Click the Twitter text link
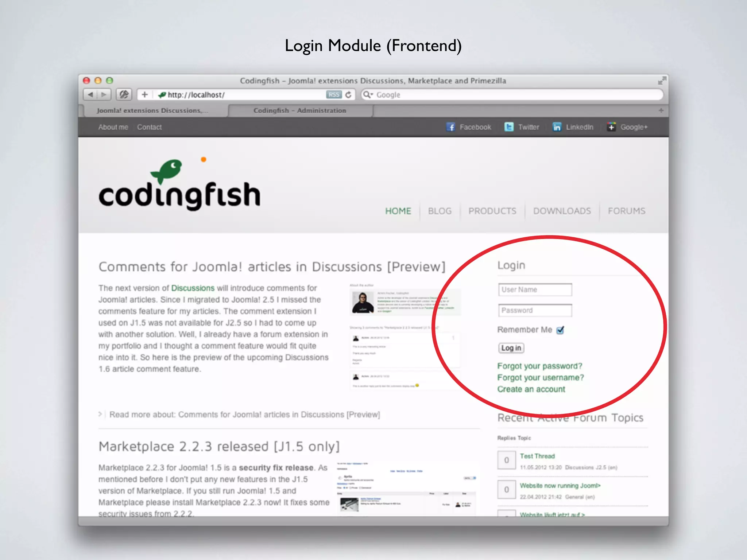747x560 pixels. 529,127
